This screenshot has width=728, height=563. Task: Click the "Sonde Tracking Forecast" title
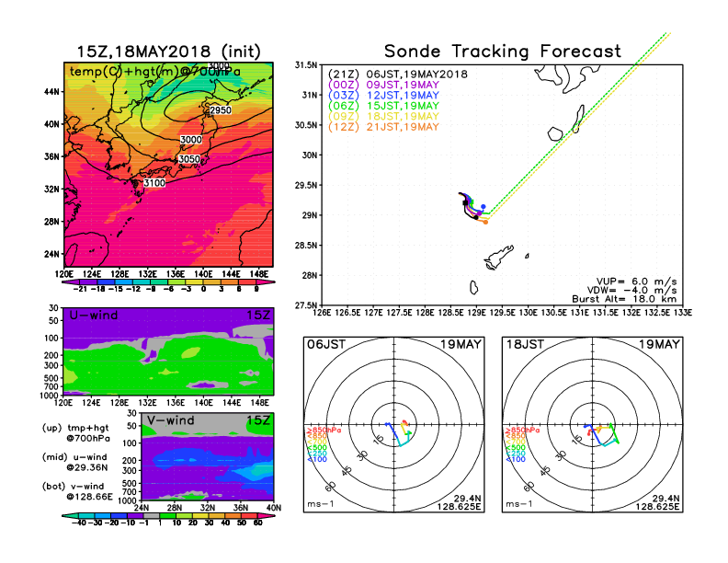[503, 52]
